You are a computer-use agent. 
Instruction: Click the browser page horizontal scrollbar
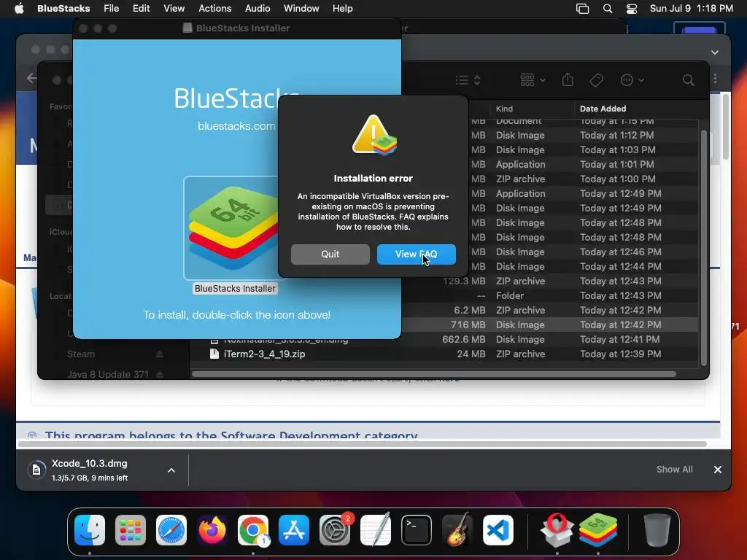[362, 444]
